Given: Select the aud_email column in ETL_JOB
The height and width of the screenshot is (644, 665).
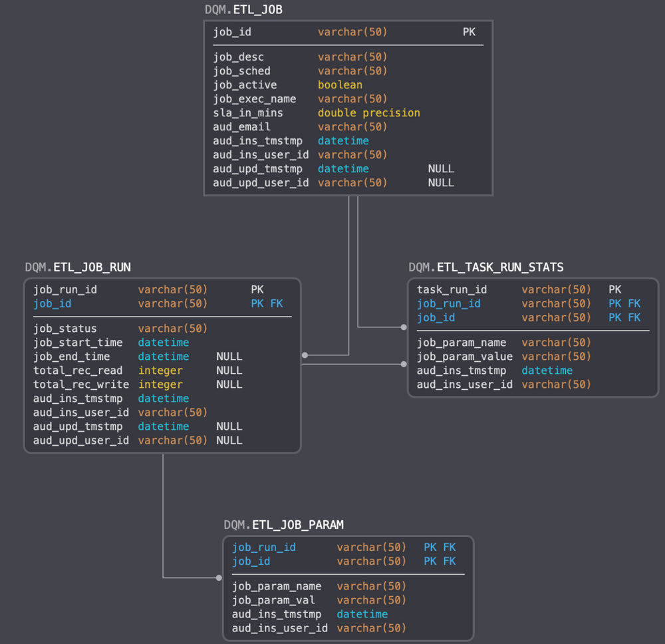Looking at the screenshot, I should [x=241, y=127].
